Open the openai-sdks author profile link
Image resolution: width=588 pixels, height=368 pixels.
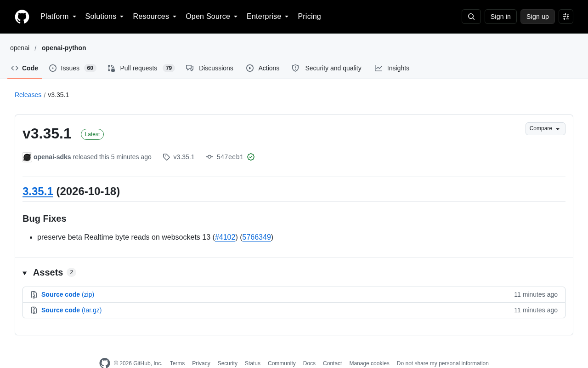[52, 157]
